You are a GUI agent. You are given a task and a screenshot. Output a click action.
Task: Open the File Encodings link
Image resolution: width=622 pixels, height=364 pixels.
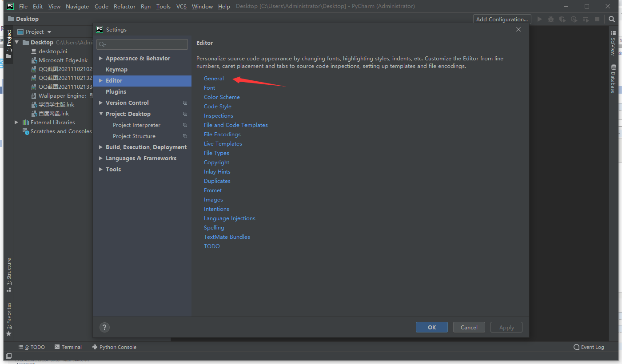pyautogui.click(x=222, y=134)
